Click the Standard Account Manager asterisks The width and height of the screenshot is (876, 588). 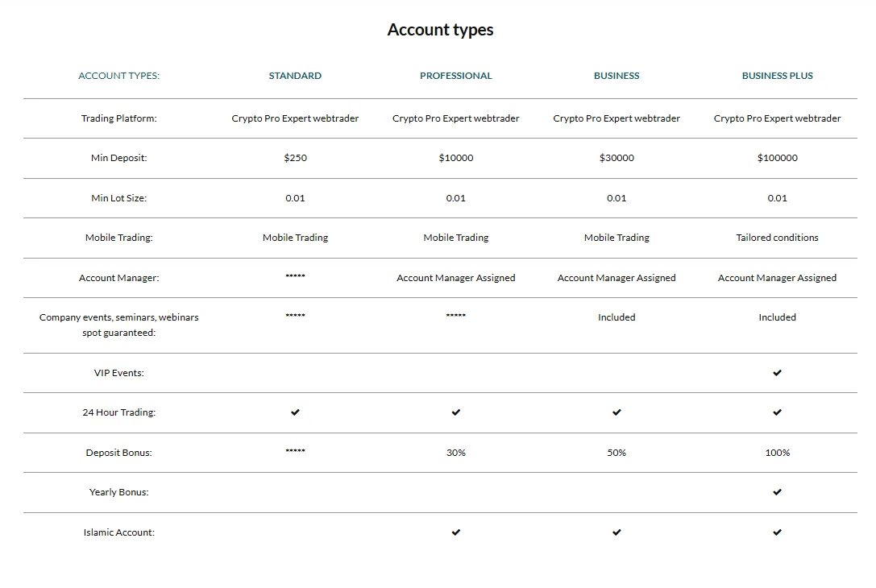click(295, 275)
